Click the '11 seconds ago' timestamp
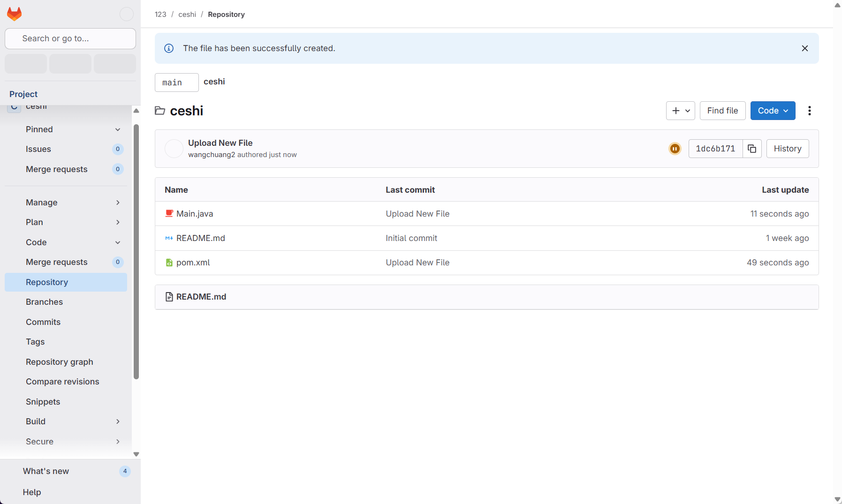Screen dimensions: 842x504 pos(780,214)
